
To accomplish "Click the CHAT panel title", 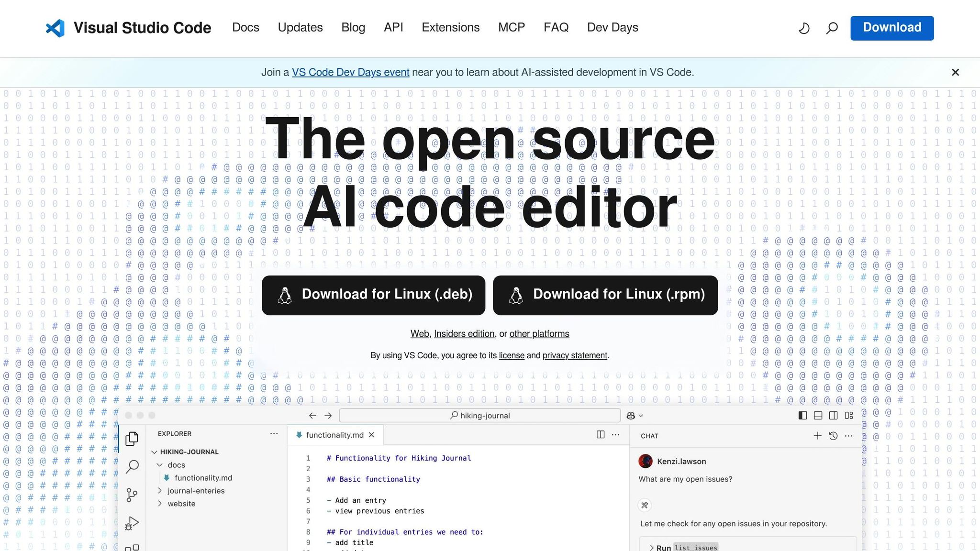I will pyautogui.click(x=649, y=436).
